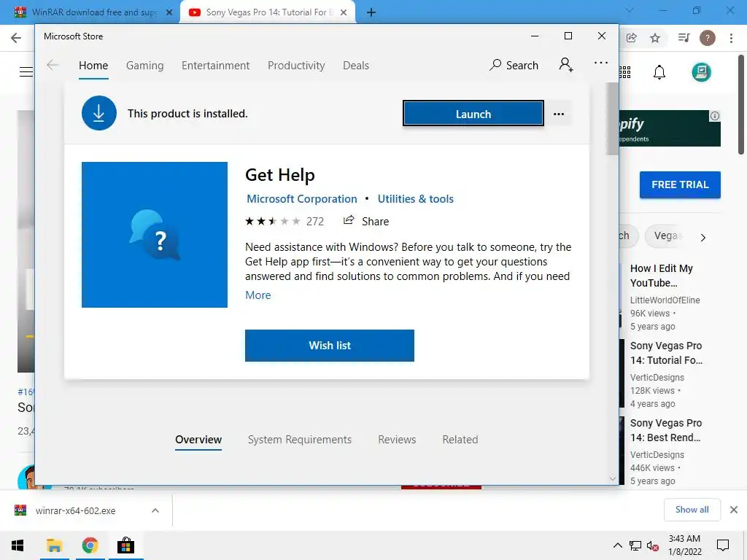Show all downloads
This screenshot has width=747, height=560.
(692, 510)
